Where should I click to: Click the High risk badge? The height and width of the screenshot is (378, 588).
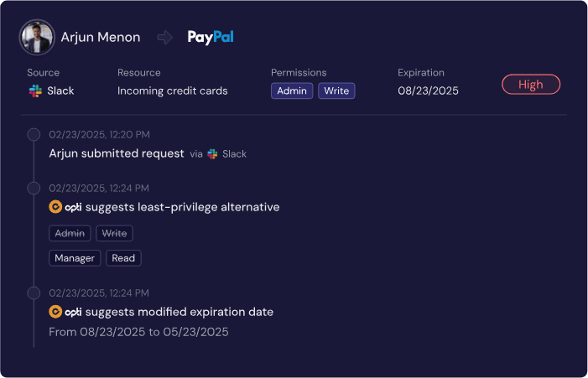[531, 85]
